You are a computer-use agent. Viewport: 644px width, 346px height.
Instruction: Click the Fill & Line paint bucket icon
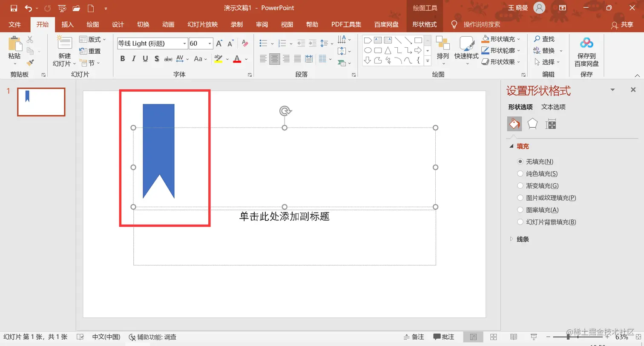pos(515,124)
